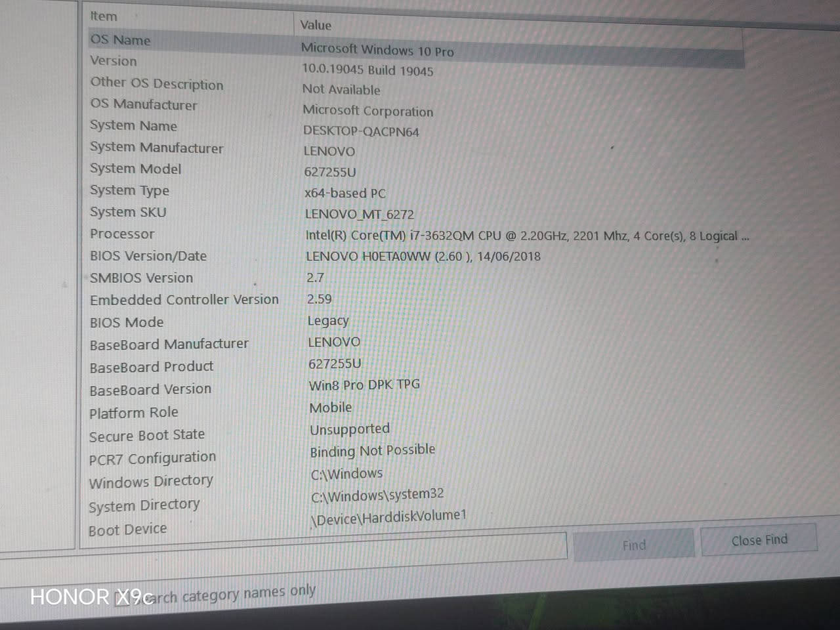Viewport: 840px width, 630px height.
Task: Select the System Type item
Action: pos(129,191)
